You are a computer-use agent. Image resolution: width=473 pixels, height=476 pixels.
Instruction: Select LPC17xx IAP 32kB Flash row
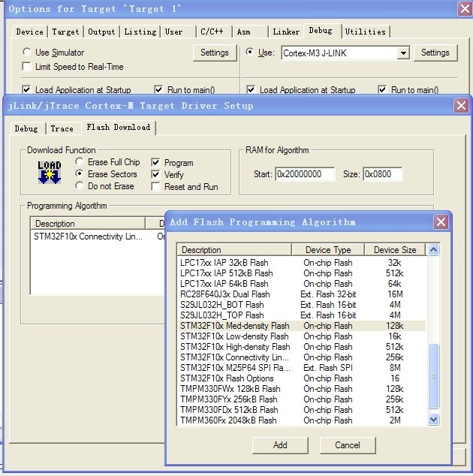tap(302, 263)
